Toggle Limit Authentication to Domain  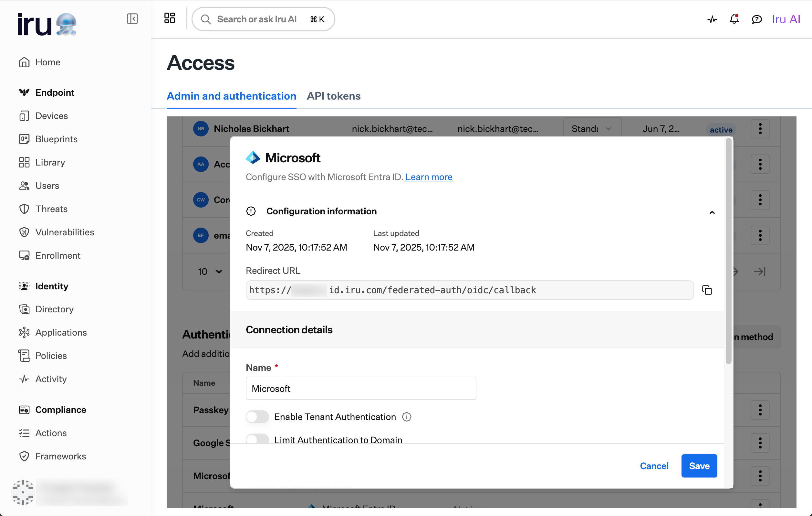pyautogui.click(x=257, y=439)
